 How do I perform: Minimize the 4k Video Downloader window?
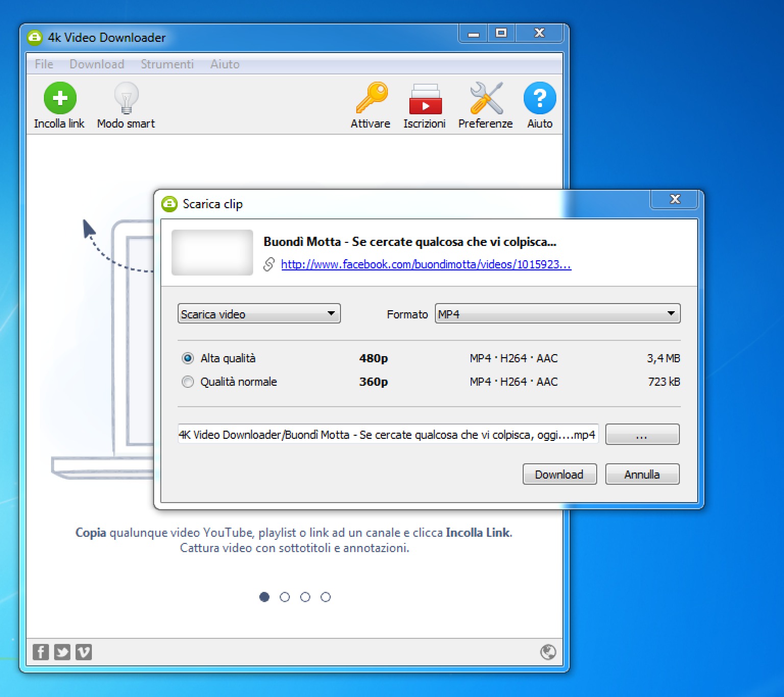[474, 33]
